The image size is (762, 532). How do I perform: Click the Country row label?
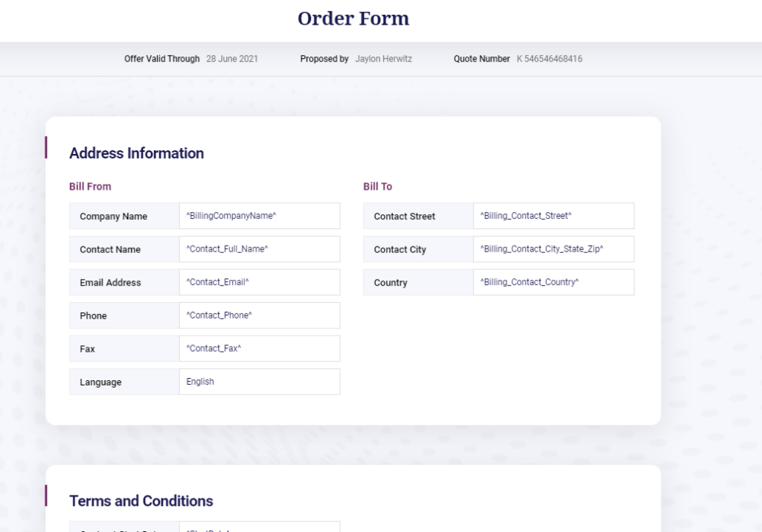[391, 283]
